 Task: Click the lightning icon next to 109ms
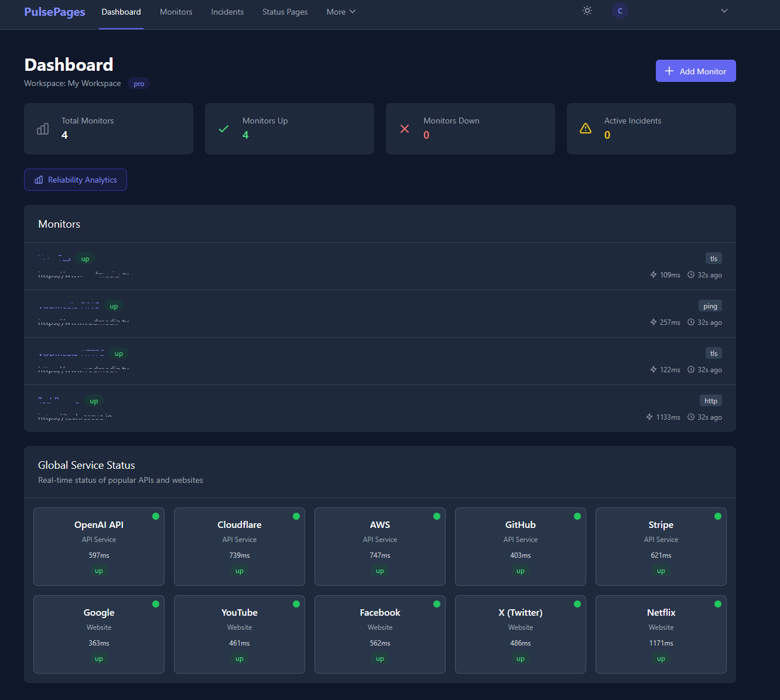pyautogui.click(x=654, y=274)
